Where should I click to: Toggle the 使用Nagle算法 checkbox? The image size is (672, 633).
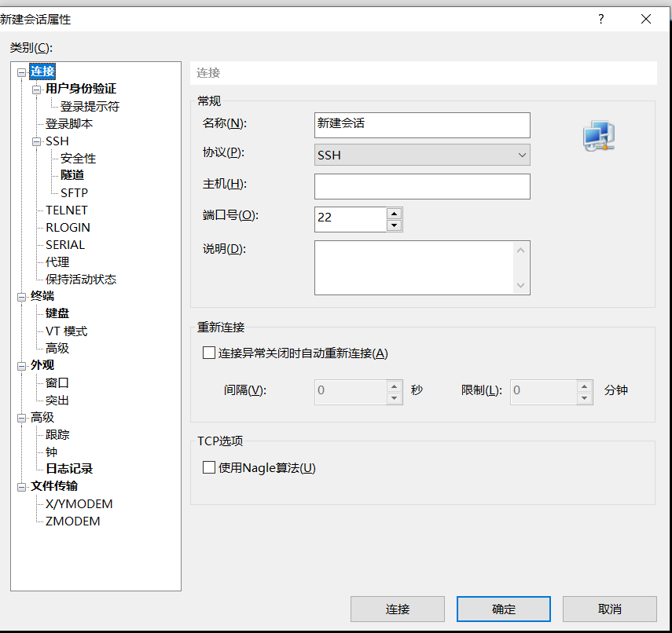[209, 468]
